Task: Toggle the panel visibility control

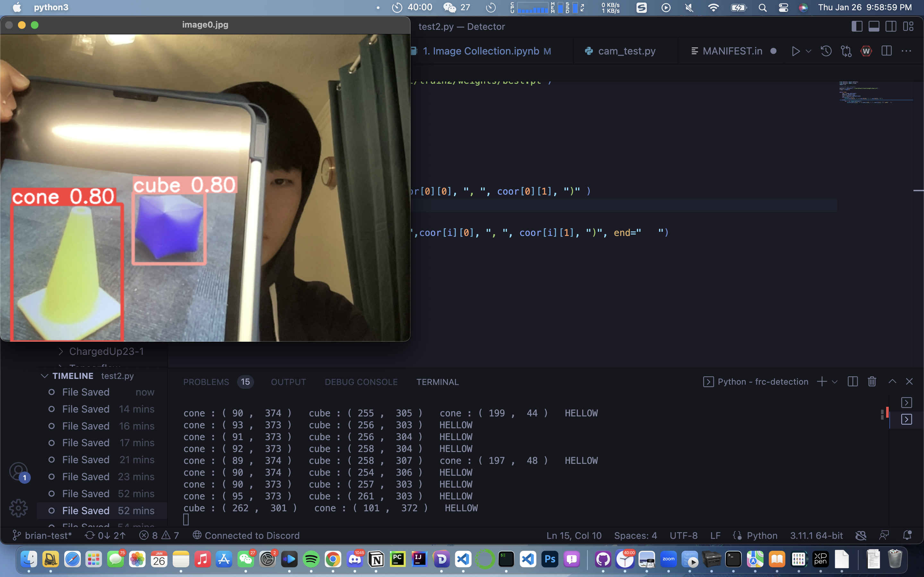Action: (874, 26)
